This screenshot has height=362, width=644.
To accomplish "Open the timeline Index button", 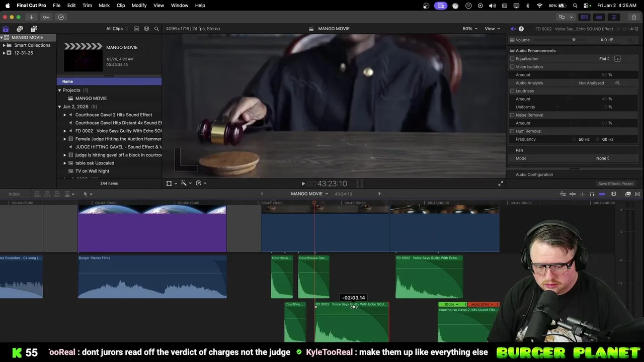I will click(x=14, y=194).
